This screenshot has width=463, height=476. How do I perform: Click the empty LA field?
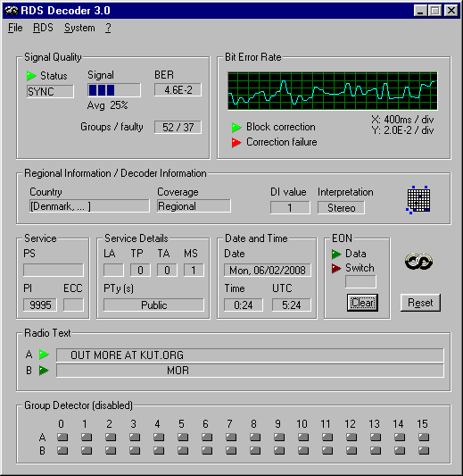pos(113,270)
